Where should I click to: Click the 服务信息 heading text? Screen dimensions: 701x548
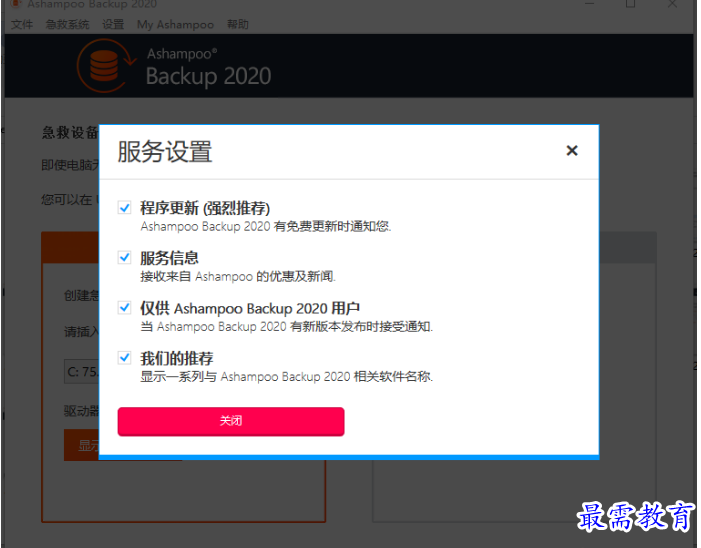pyautogui.click(x=169, y=258)
